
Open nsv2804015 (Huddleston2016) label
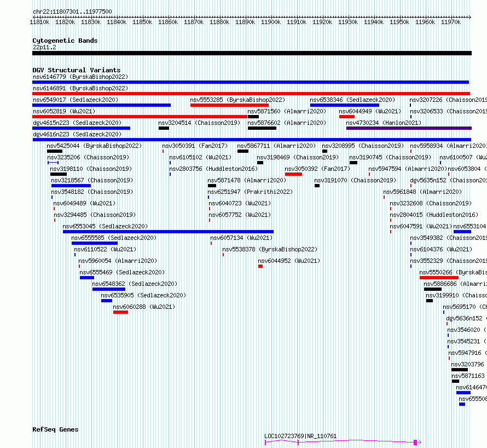tap(434, 215)
